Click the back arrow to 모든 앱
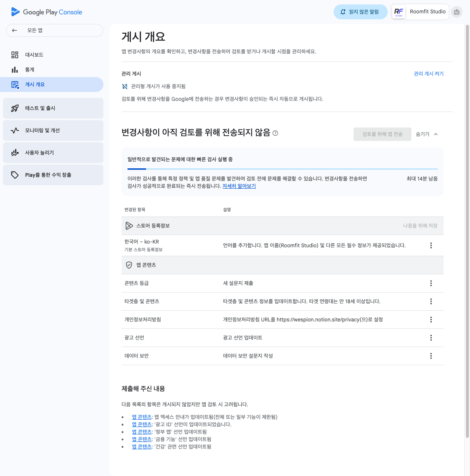The width and height of the screenshot is (470, 476). (14, 30)
